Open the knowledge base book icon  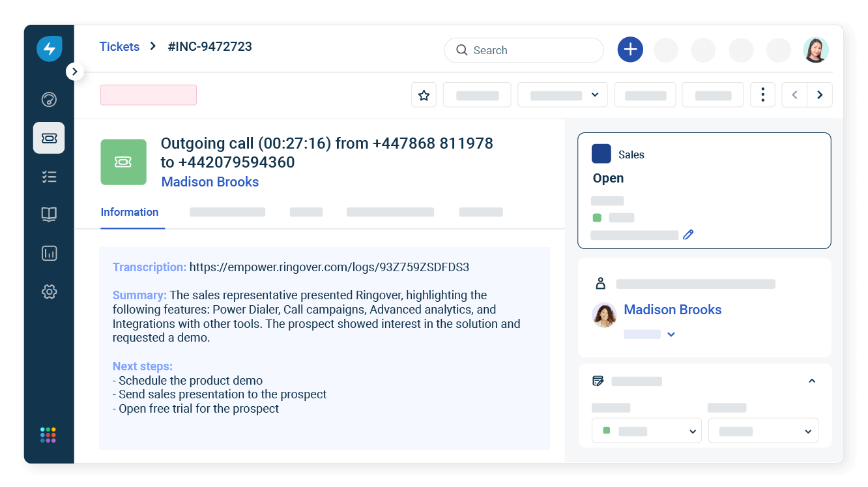(x=49, y=214)
